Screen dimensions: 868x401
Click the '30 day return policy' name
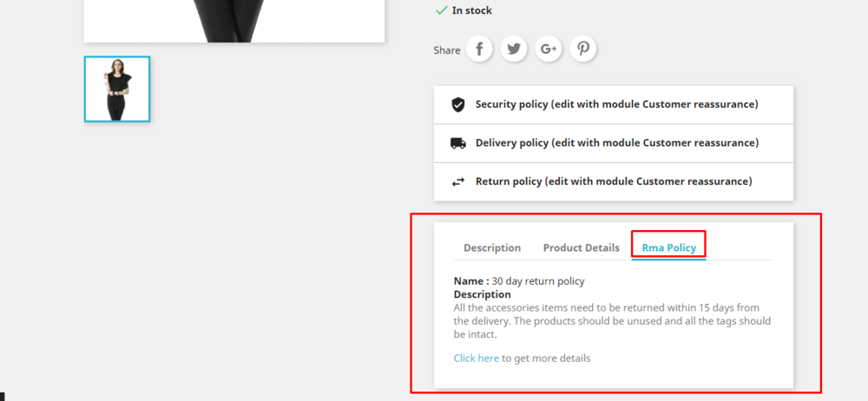click(x=538, y=281)
